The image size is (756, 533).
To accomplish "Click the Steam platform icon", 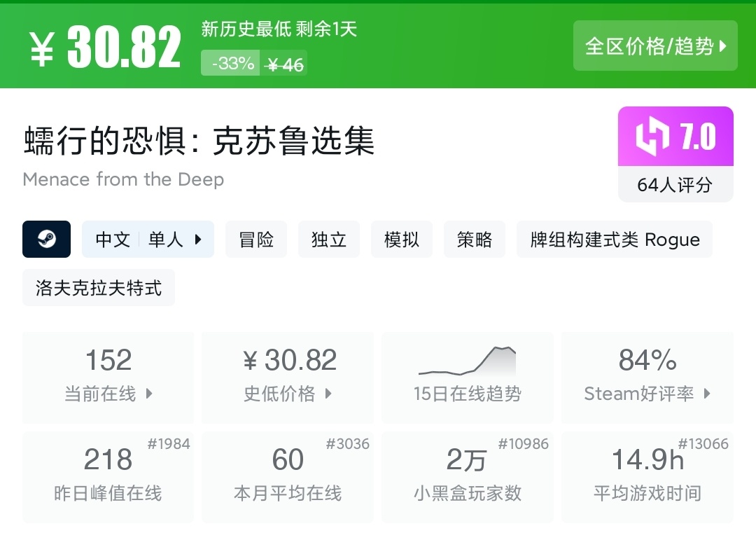I will tap(47, 240).
